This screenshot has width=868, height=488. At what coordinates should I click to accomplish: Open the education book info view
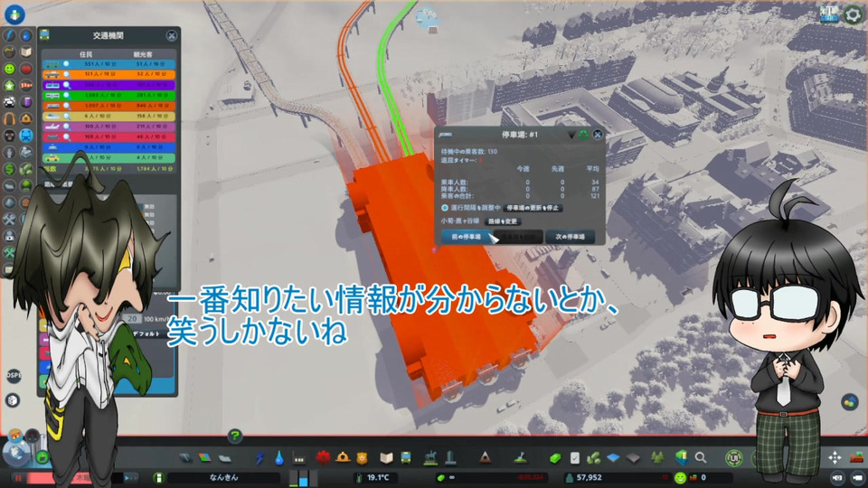[x=26, y=52]
